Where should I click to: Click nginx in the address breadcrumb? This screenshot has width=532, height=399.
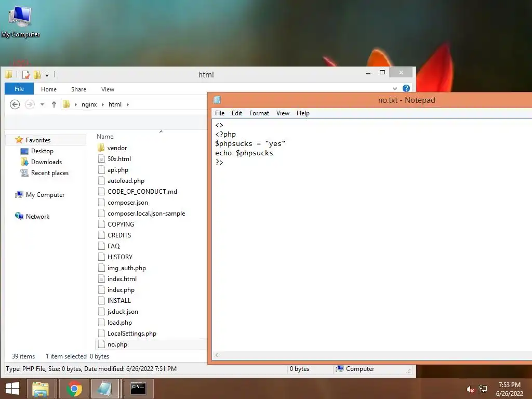point(89,104)
